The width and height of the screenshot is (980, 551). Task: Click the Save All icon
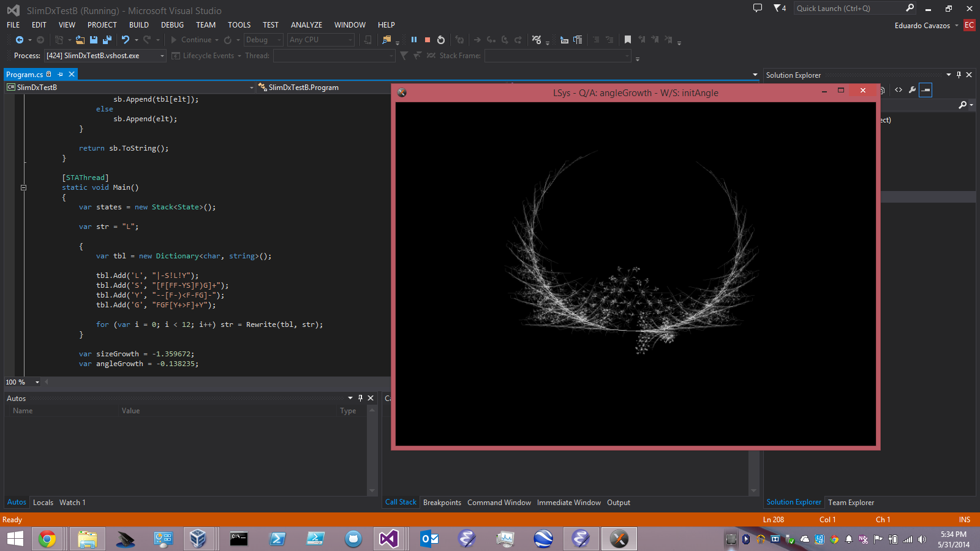point(107,40)
